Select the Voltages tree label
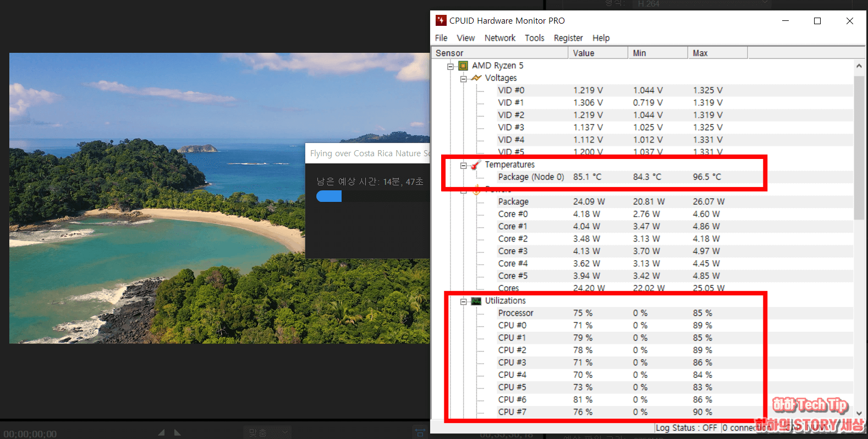The image size is (868, 439). click(x=501, y=78)
